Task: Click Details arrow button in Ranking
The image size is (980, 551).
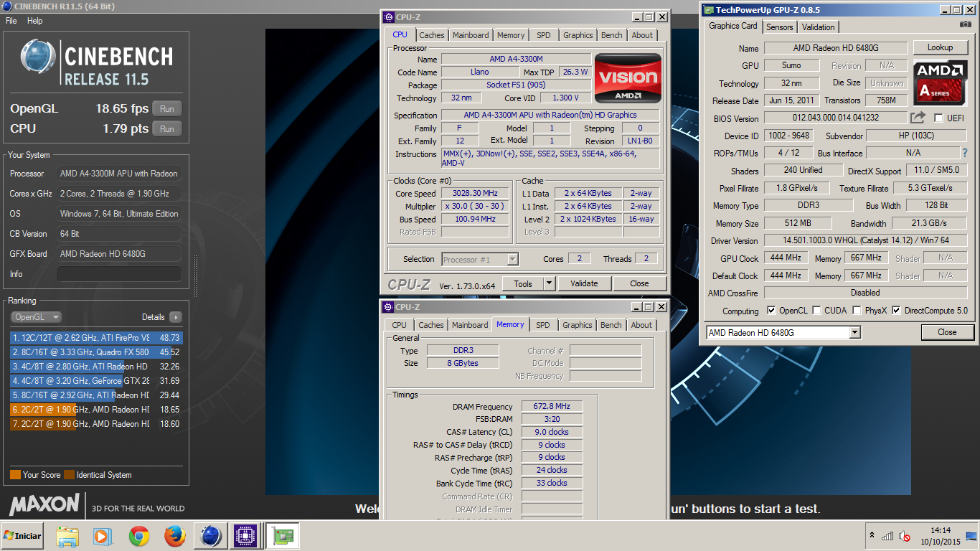Action: (x=175, y=317)
